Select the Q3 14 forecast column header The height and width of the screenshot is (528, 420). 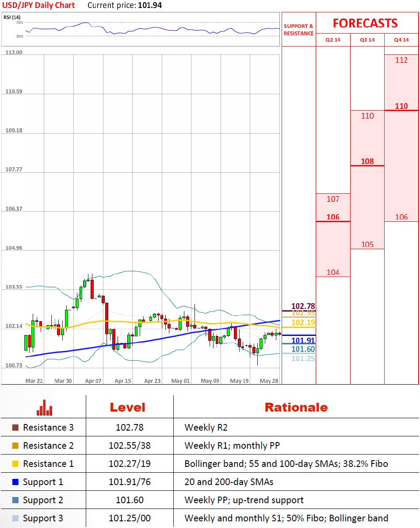(367, 40)
